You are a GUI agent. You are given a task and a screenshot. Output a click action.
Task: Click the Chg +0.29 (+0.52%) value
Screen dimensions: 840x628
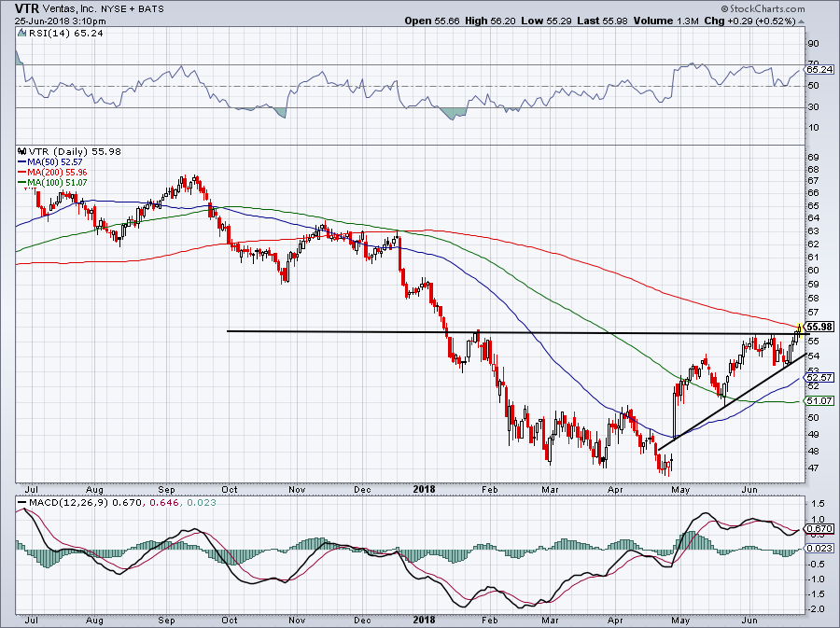point(750,21)
